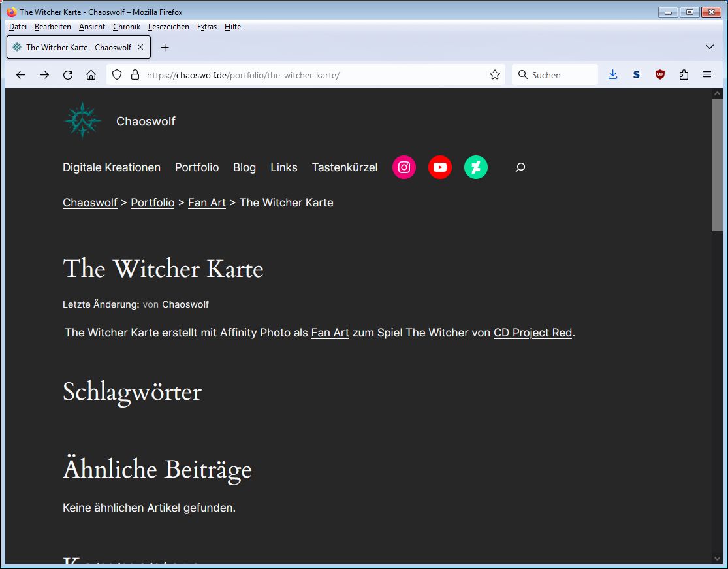Click The Witcher Karte heading
Screen dimensions: 728x569
[163, 269]
